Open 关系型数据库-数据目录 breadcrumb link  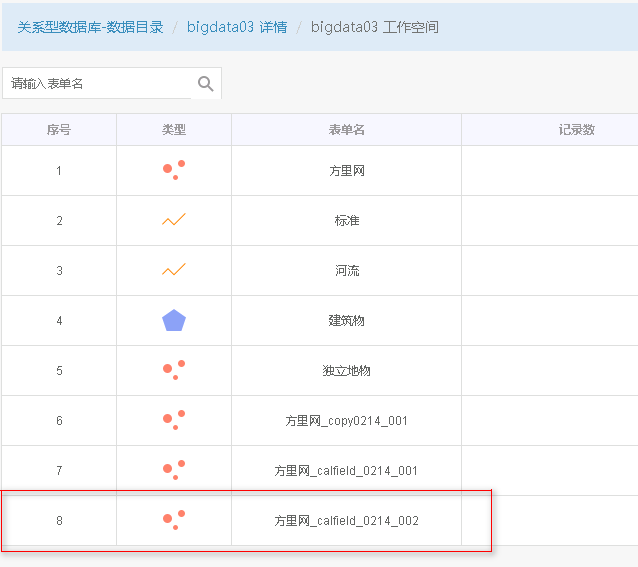pyautogui.click(x=90, y=27)
